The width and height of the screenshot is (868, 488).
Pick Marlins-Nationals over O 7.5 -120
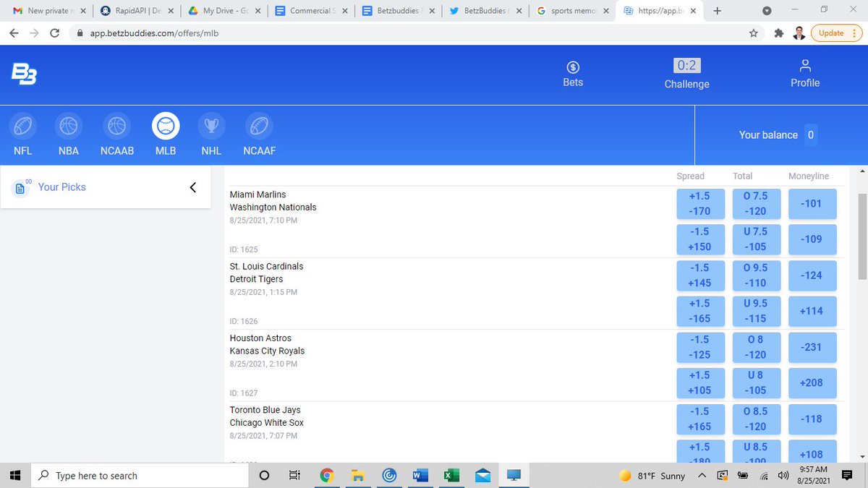[755, 204]
